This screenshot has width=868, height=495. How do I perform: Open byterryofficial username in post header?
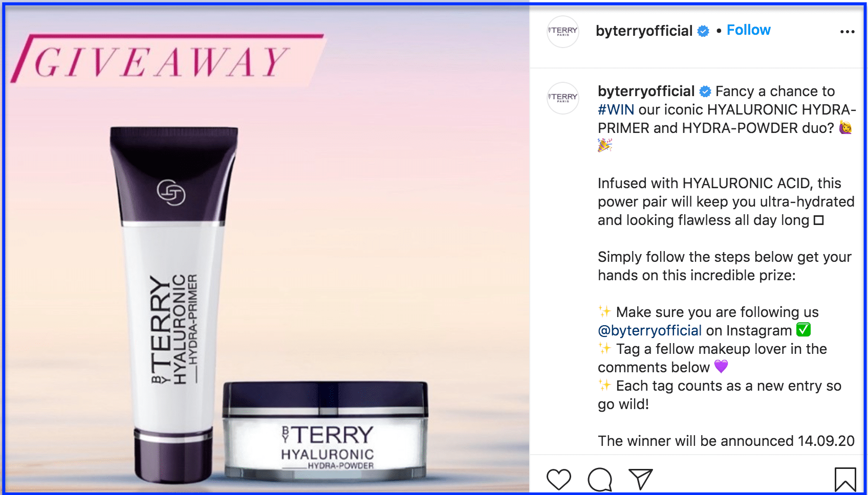click(x=644, y=31)
